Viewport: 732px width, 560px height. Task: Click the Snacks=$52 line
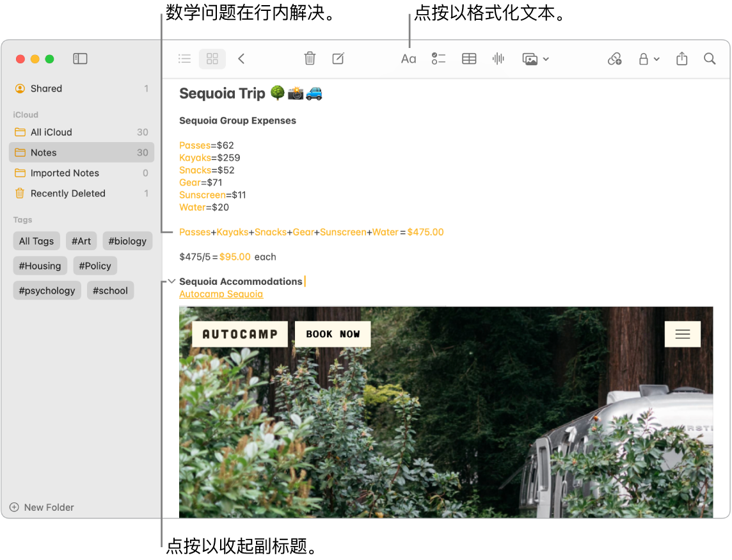click(x=207, y=170)
